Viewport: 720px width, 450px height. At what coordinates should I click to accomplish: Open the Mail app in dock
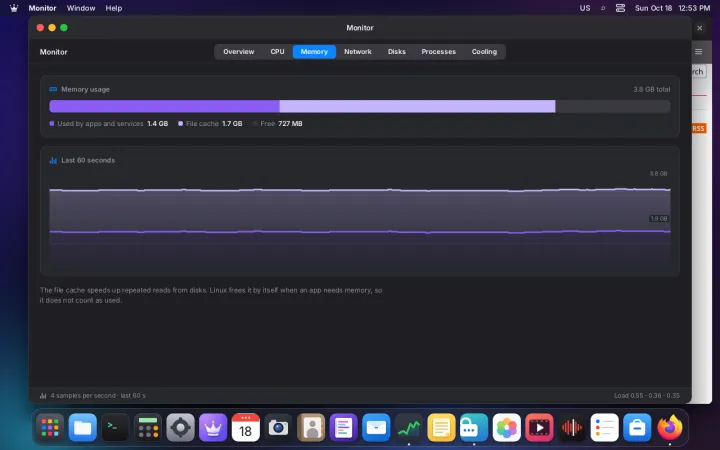coord(376,428)
